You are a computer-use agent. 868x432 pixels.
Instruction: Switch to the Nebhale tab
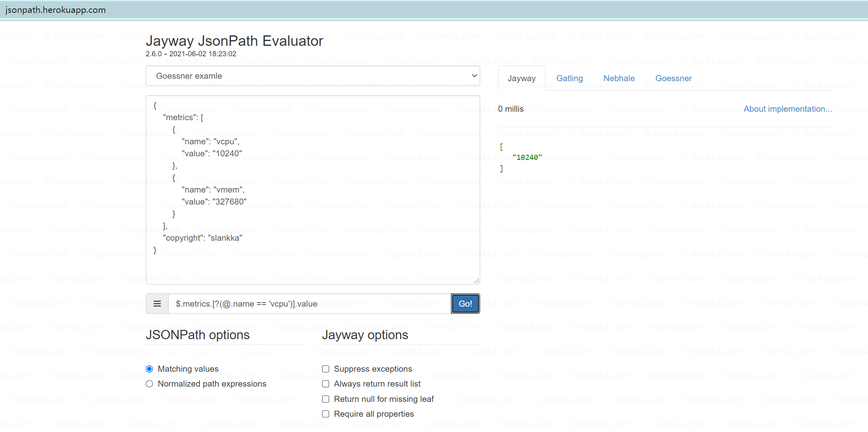pos(619,78)
